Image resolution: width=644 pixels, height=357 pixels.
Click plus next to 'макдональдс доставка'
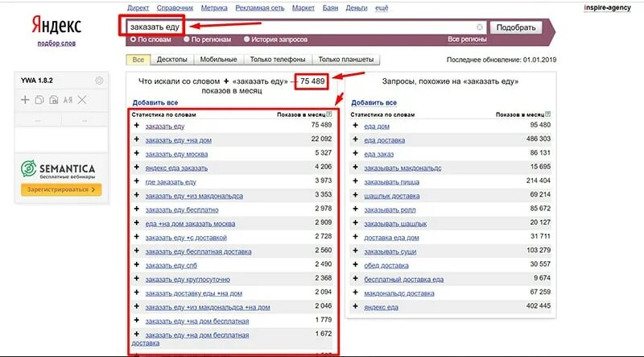click(356, 293)
